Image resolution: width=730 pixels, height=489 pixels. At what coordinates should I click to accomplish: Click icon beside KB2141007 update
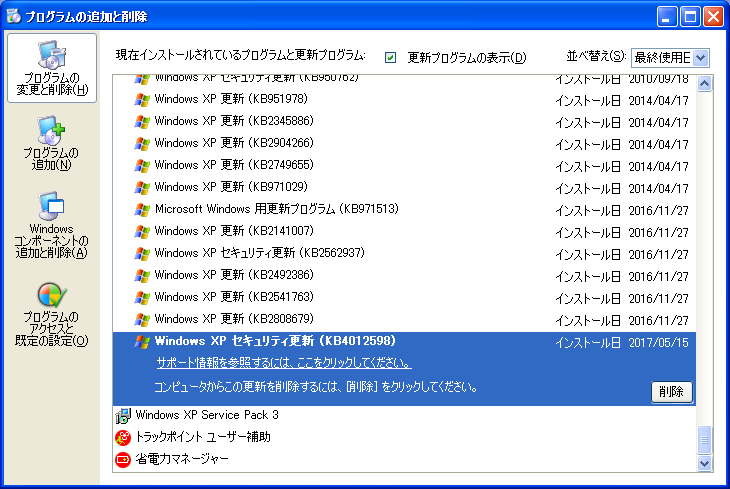coord(142,231)
